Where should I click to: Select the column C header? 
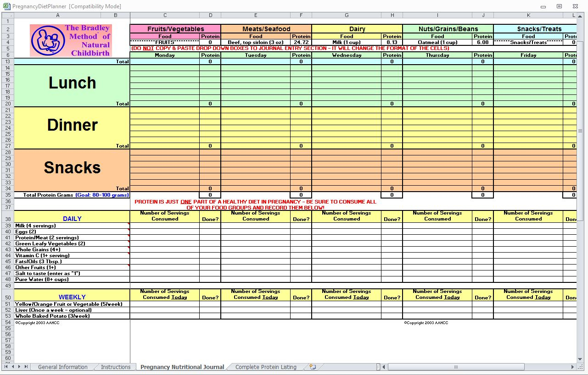click(x=165, y=15)
